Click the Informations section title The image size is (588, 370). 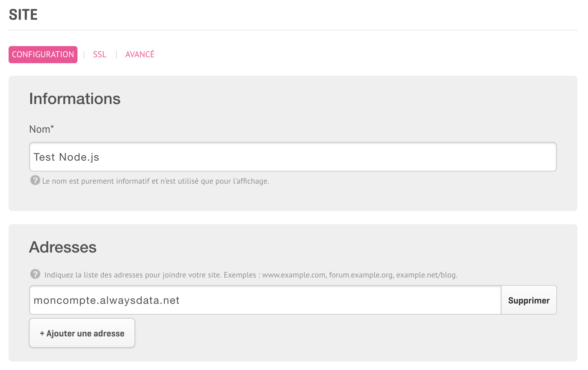click(x=75, y=98)
